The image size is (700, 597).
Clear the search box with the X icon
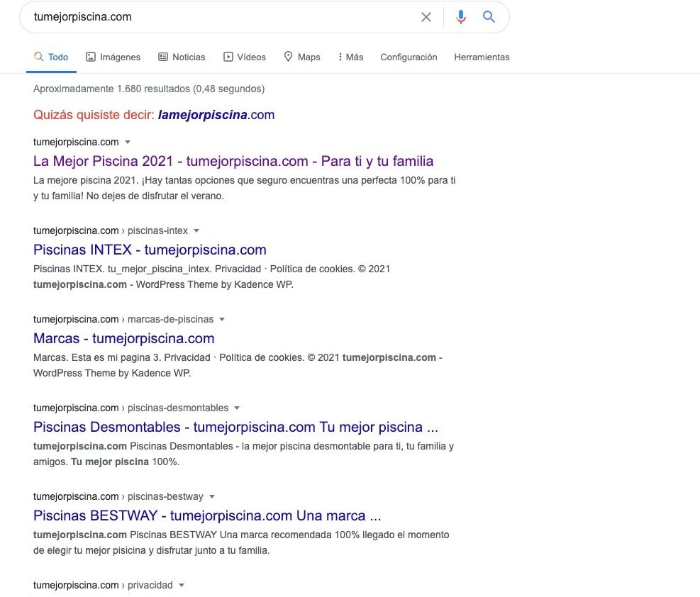point(426,17)
